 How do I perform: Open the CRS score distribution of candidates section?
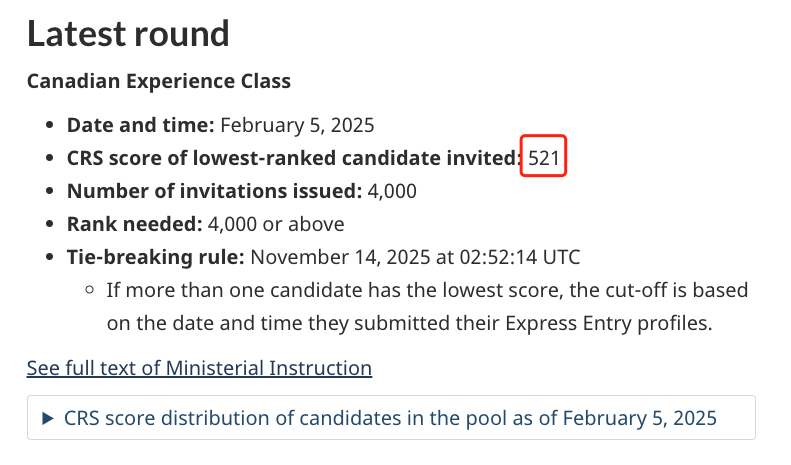click(391, 418)
